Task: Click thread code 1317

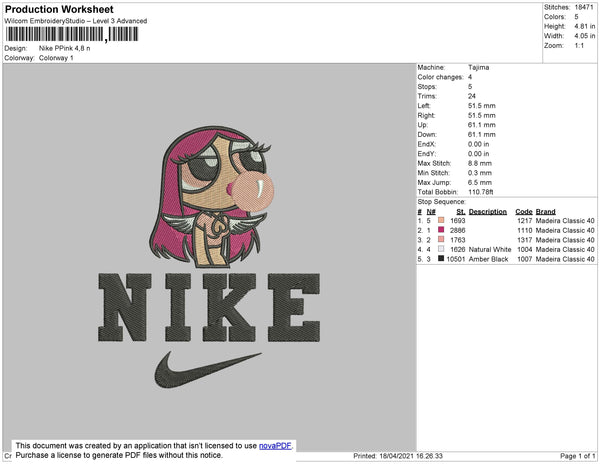Action: 525,240
